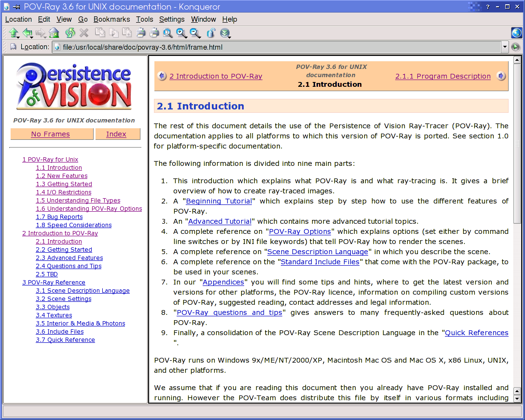Click the Konqueror globe throbber icon
Viewport: 525px width, 420px height.
(x=517, y=33)
